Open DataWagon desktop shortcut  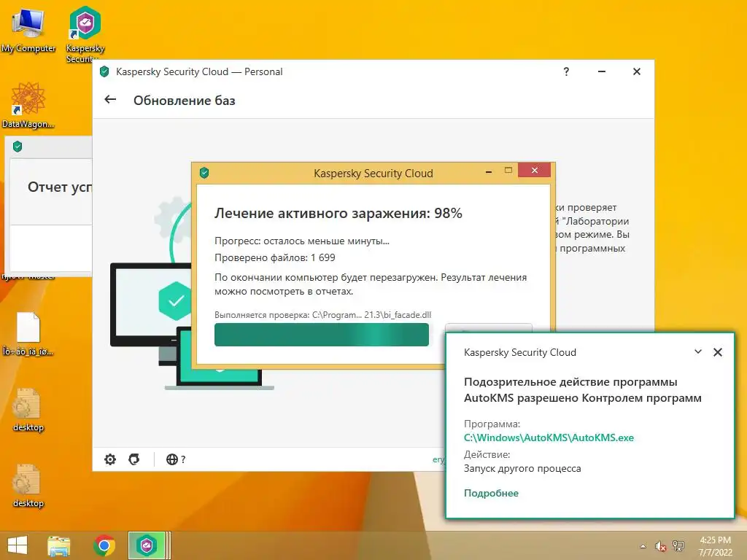pyautogui.click(x=28, y=105)
